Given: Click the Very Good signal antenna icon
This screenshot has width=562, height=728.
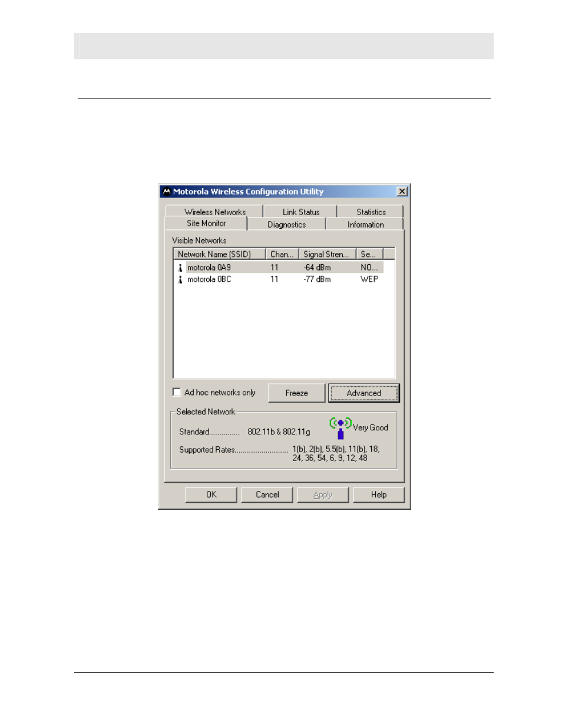Looking at the screenshot, I should (340, 428).
